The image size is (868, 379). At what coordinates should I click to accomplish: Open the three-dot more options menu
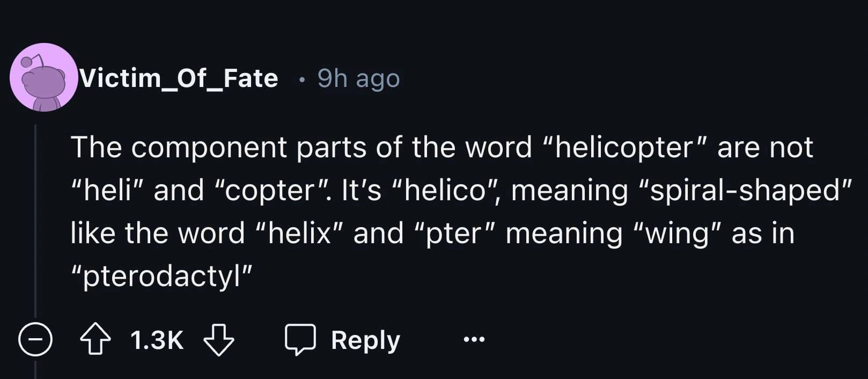[474, 339]
